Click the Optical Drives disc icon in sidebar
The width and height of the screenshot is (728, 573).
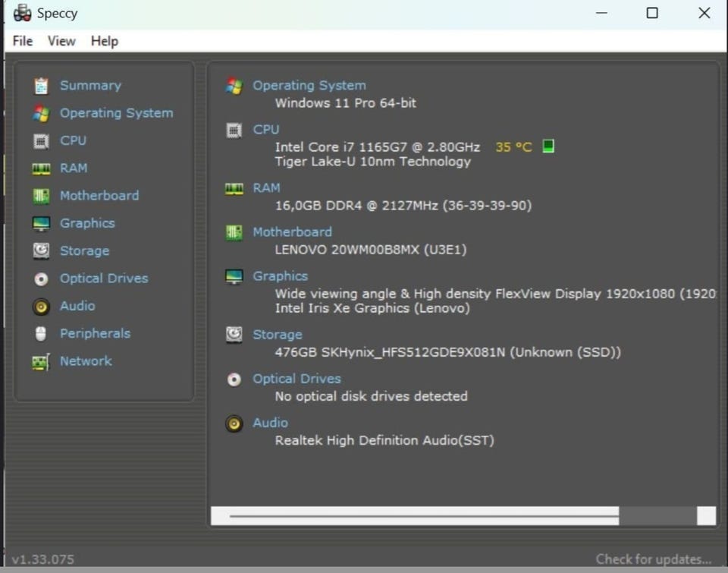[x=41, y=279]
